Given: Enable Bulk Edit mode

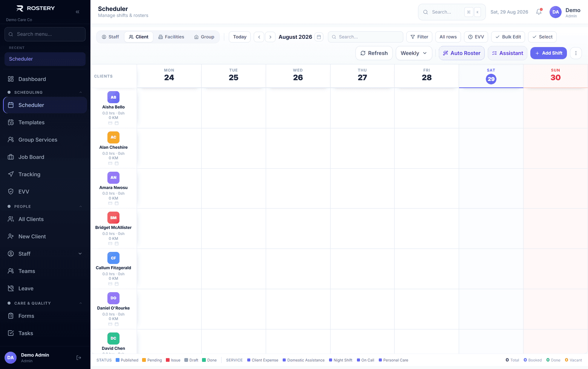Looking at the screenshot, I should (x=508, y=37).
